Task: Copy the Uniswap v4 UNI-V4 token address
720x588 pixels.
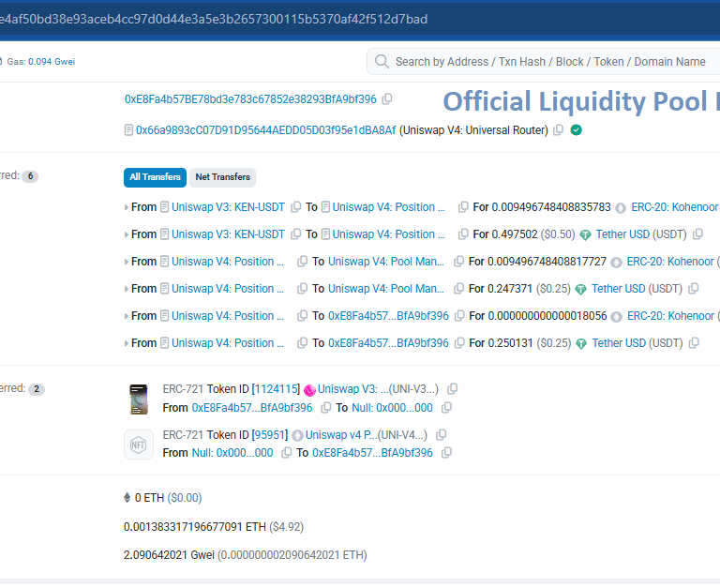Action: click(442, 434)
